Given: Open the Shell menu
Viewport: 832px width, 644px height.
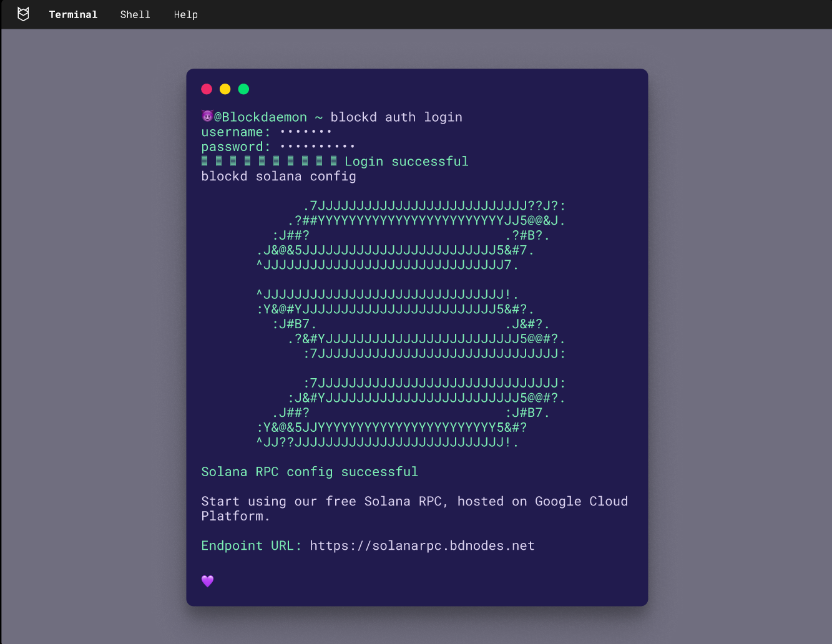Looking at the screenshot, I should pyautogui.click(x=135, y=14).
